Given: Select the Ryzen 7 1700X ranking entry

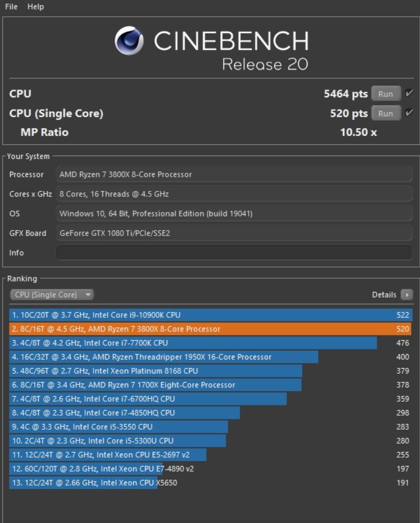Looking at the screenshot, I should (x=155, y=385).
